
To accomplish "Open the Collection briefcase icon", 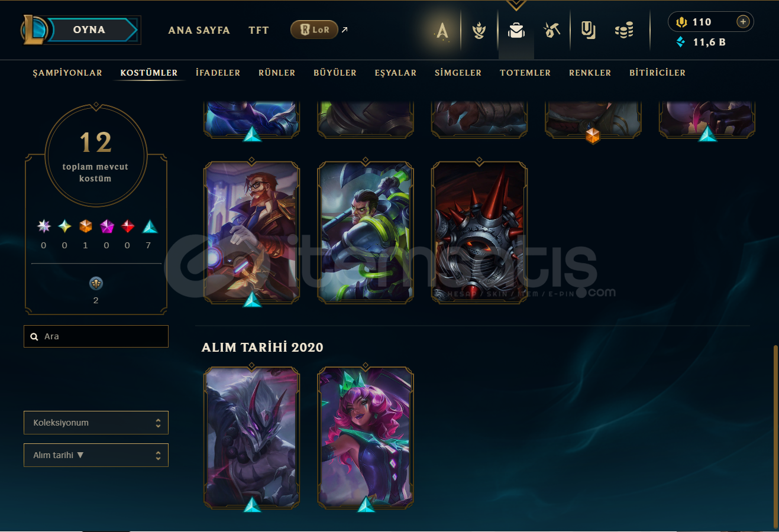I will tap(516, 30).
